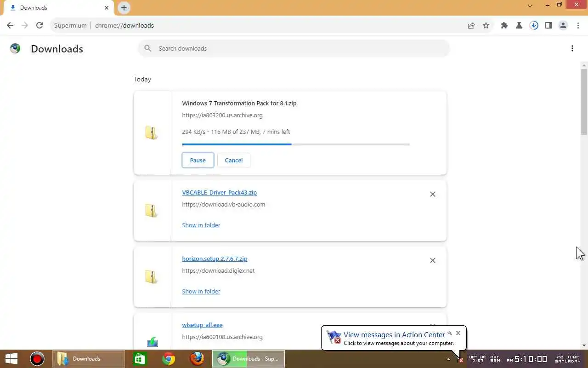Screen dimensions: 588x368
Task: Open the Extensions puzzle icon
Action: click(504, 26)
